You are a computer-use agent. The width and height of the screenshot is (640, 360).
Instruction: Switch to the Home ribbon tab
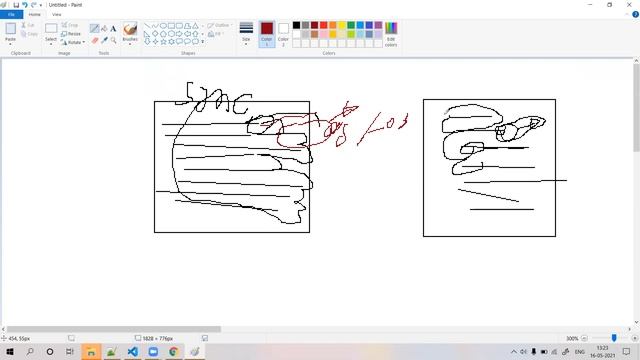35,14
